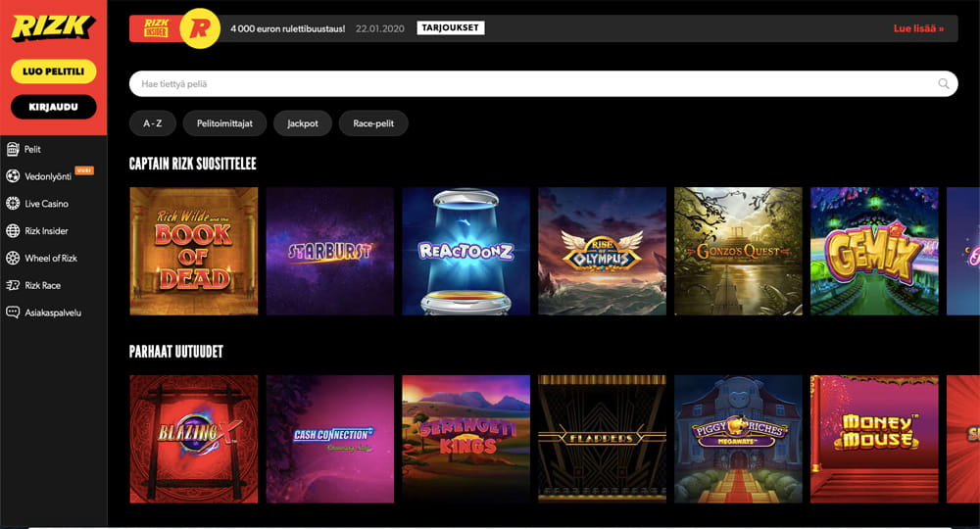Open the Cash Connection game
Screen dimensions: 980x529
pyautogui.click(x=330, y=439)
